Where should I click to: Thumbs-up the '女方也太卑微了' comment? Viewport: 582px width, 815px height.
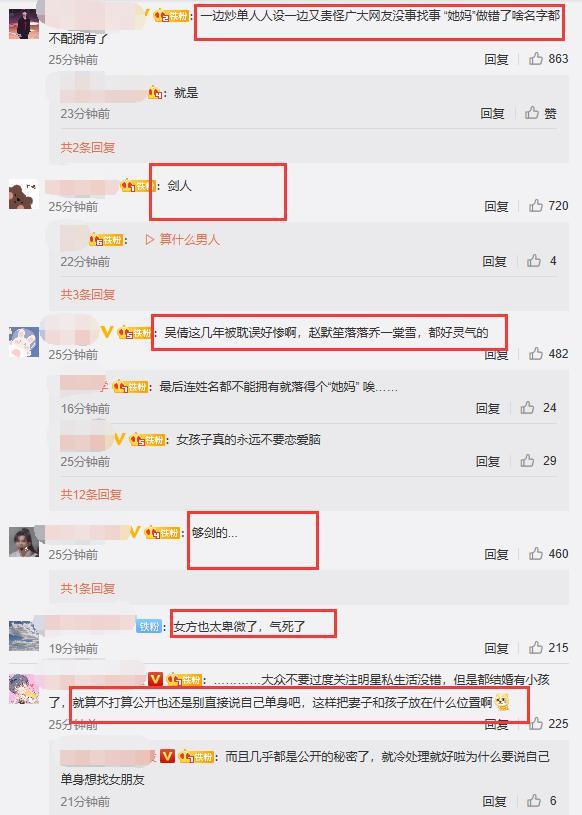pos(536,648)
